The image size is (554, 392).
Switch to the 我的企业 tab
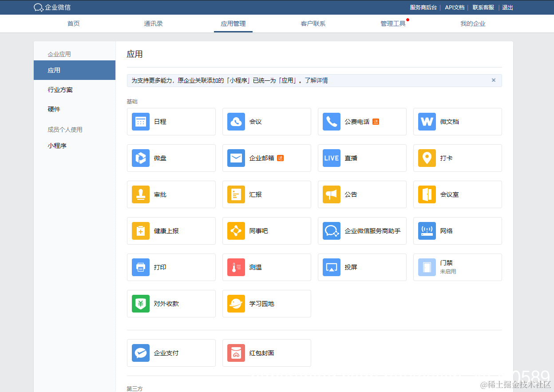pyautogui.click(x=473, y=24)
